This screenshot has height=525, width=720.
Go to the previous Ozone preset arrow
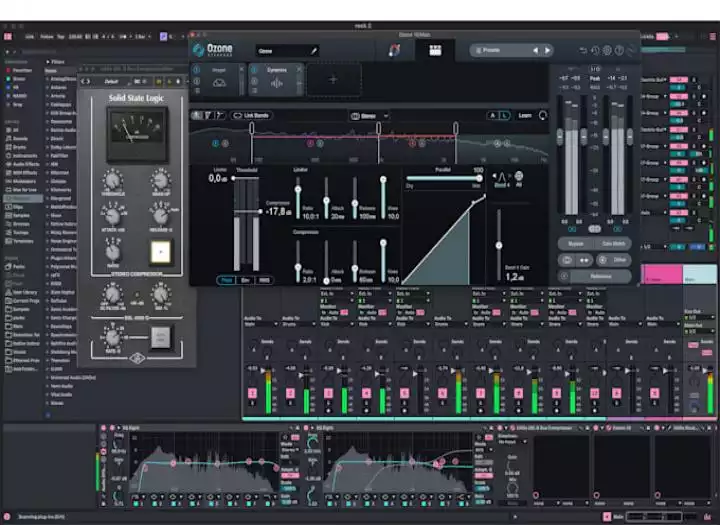coord(535,50)
